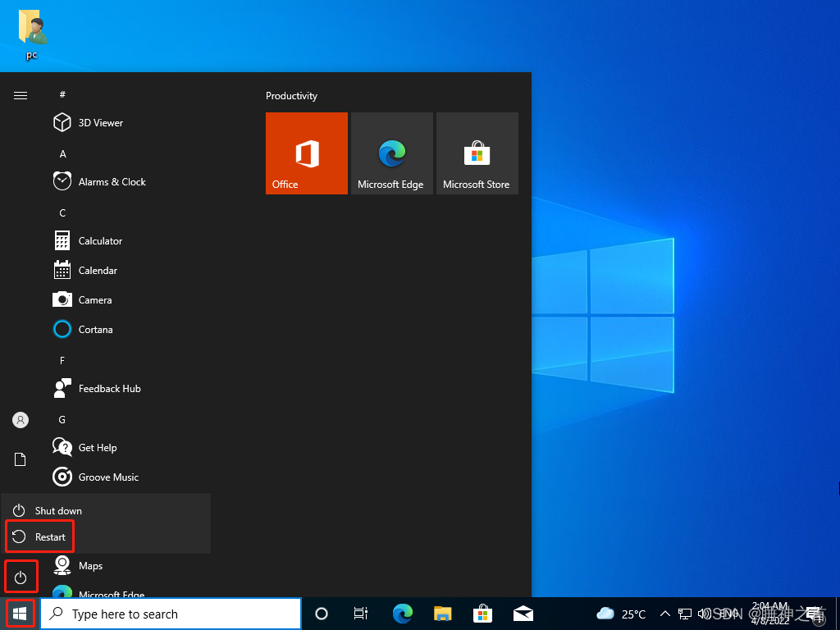Screen dimensions: 840x630
Task: Open the volume control in system tray
Action: pos(704,614)
